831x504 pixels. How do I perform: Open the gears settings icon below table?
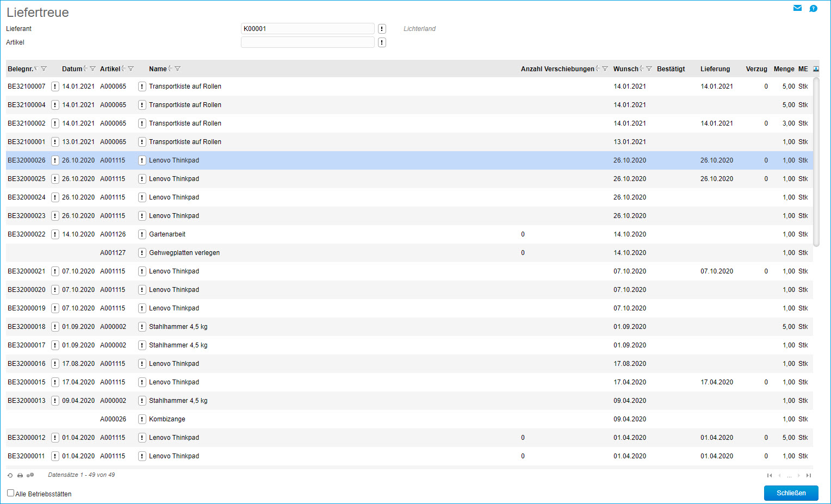pos(30,475)
